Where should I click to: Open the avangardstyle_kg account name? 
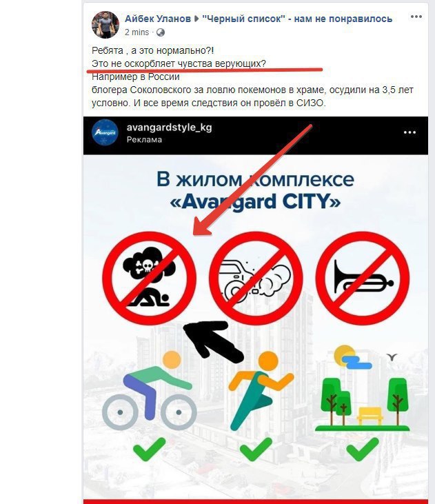click(x=169, y=128)
